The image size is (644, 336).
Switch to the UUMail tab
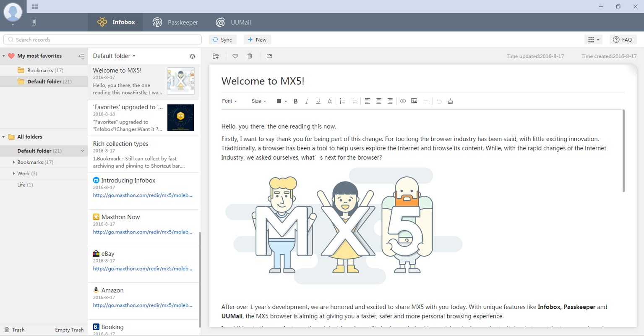tap(233, 22)
